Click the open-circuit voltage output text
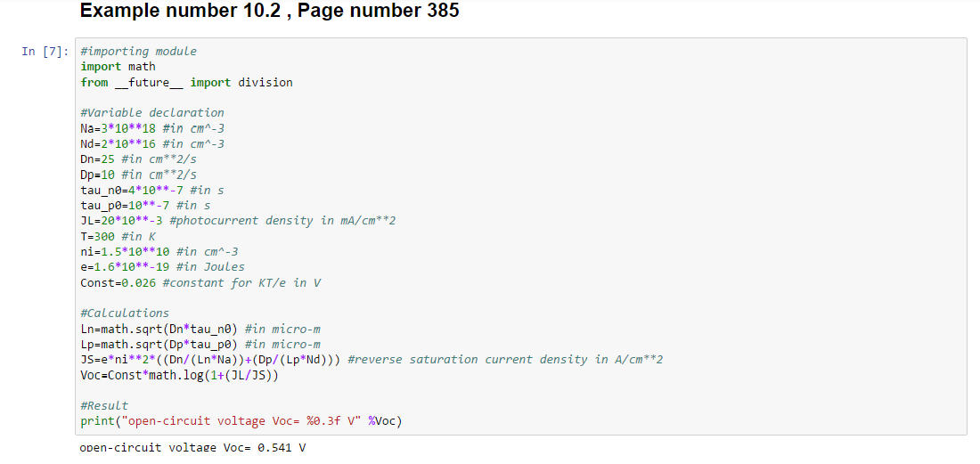 tap(192, 447)
